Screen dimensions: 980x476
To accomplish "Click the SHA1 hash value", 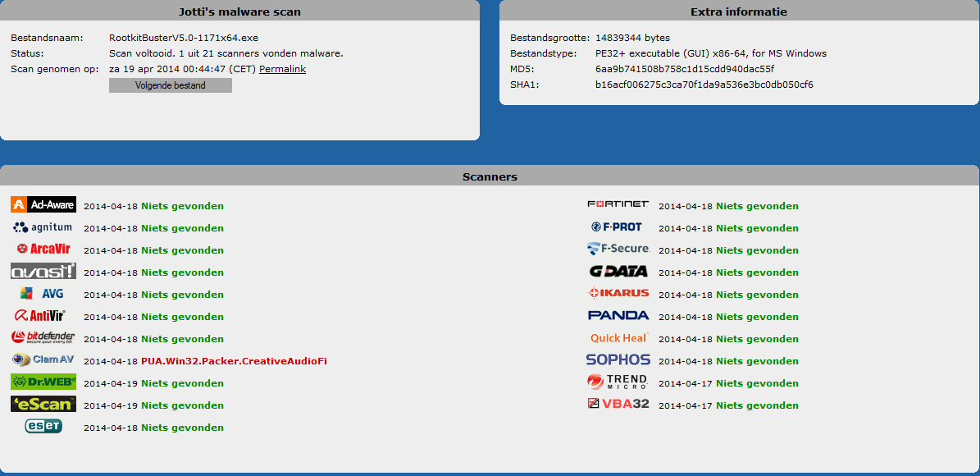I will [x=704, y=85].
